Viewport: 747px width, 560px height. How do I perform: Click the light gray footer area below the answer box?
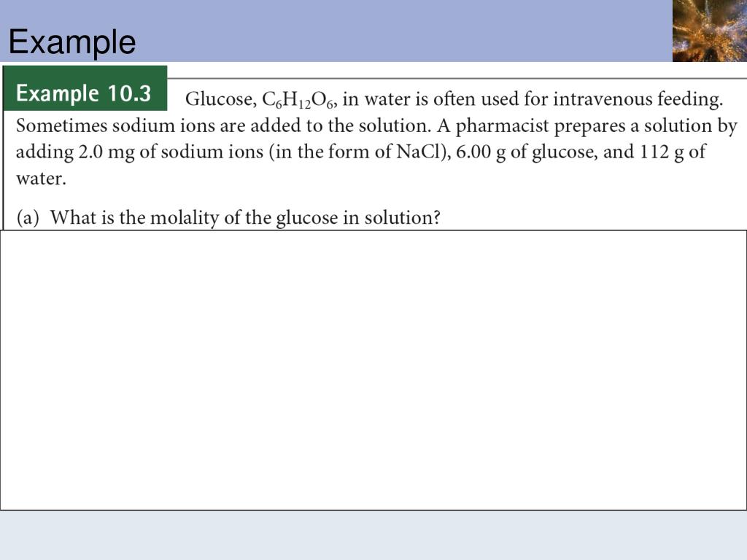[x=373, y=535]
